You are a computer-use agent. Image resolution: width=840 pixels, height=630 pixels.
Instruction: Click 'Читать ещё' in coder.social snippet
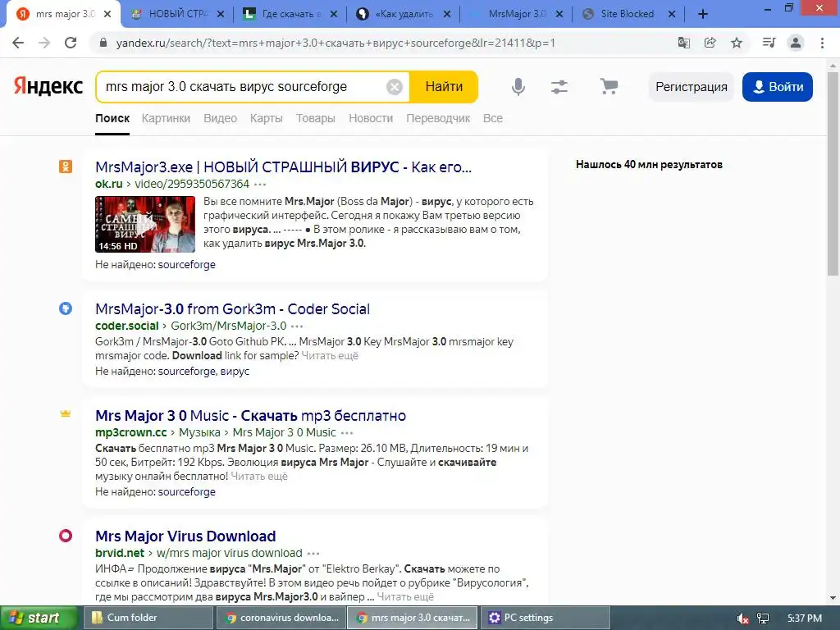tap(330, 356)
